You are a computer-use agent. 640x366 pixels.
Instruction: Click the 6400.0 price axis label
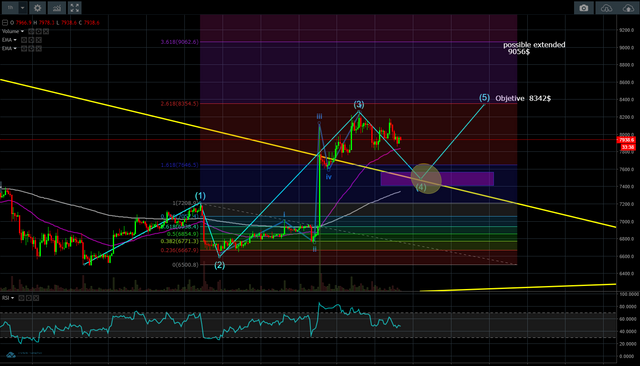coord(626,274)
